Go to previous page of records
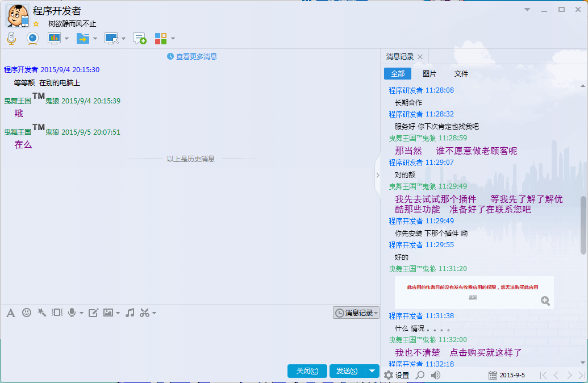This screenshot has height=383, width=588. pos(557,375)
